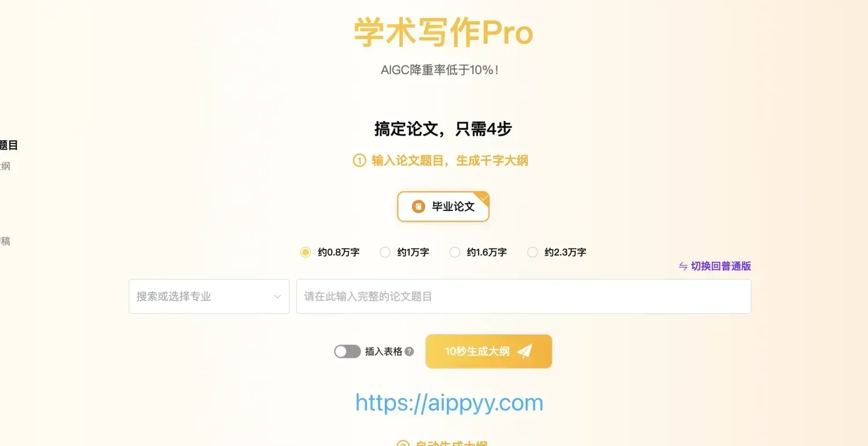Open the 题目 item in left sidebar
The width and height of the screenshot is (868, 446).
coord(9,145)
